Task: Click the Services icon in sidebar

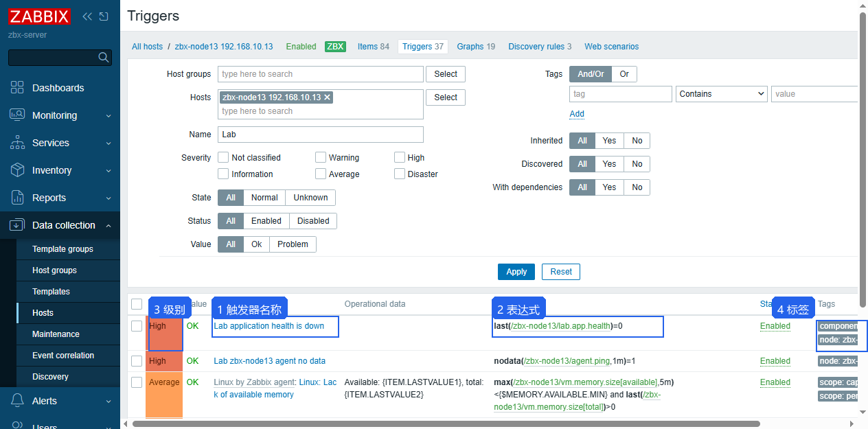Action: [18, 143]
